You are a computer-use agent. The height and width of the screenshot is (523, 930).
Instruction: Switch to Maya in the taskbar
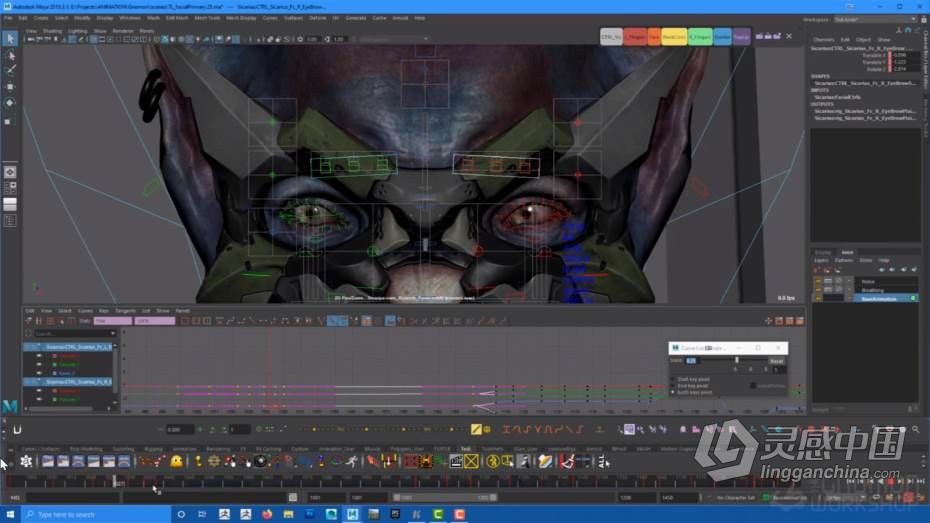(x=352, y=514)
